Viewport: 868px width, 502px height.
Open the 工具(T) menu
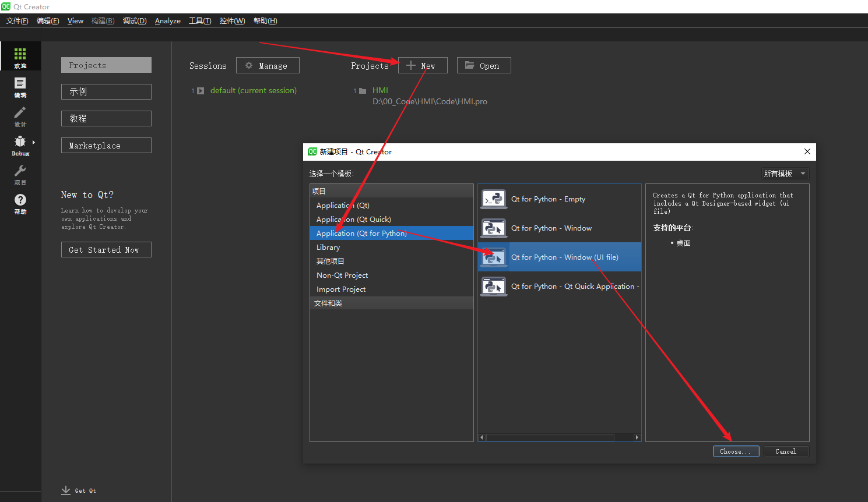click(200, 21)
